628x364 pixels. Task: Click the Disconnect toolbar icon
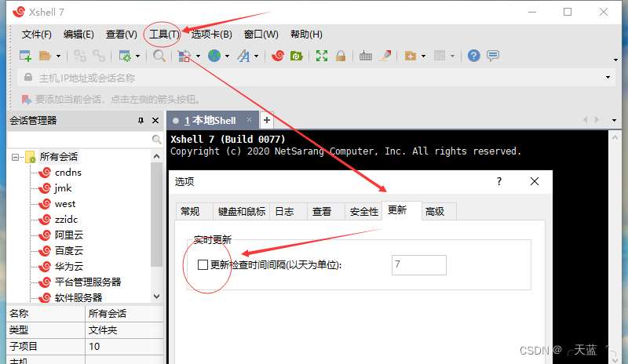[99, 56]
